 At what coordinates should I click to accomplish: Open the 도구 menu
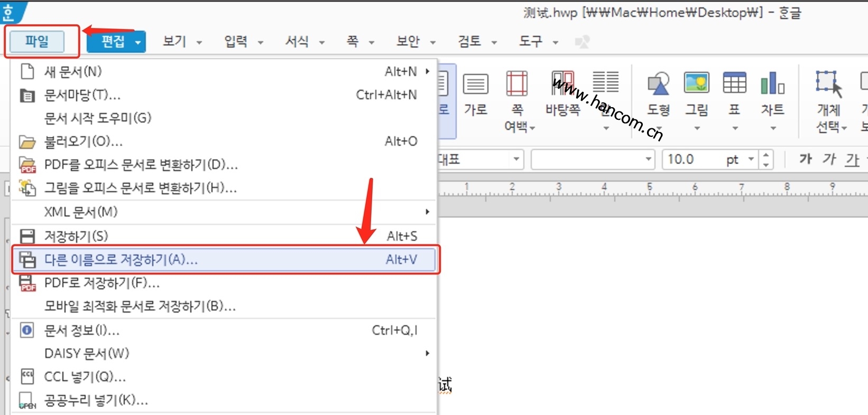(531, 41)
